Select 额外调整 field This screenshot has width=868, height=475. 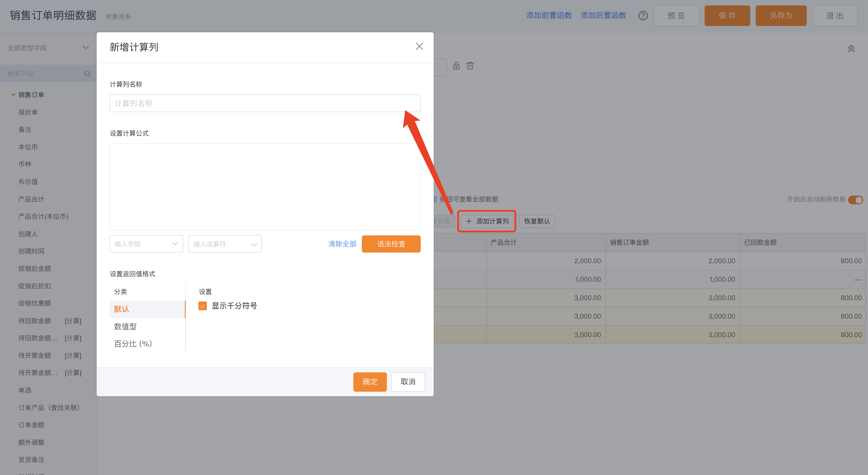pos(31,442)
